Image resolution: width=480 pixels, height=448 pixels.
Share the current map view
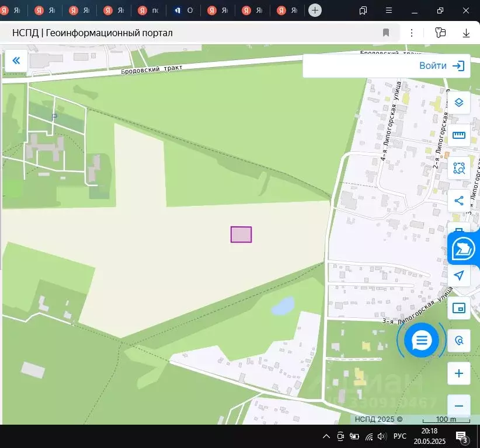pyautogui.click(x=458, y=201)
